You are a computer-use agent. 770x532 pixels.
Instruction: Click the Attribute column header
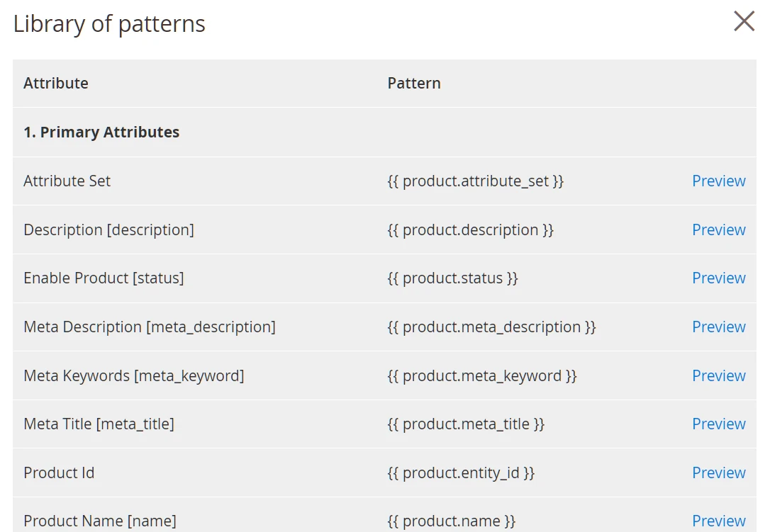point(56,83)
